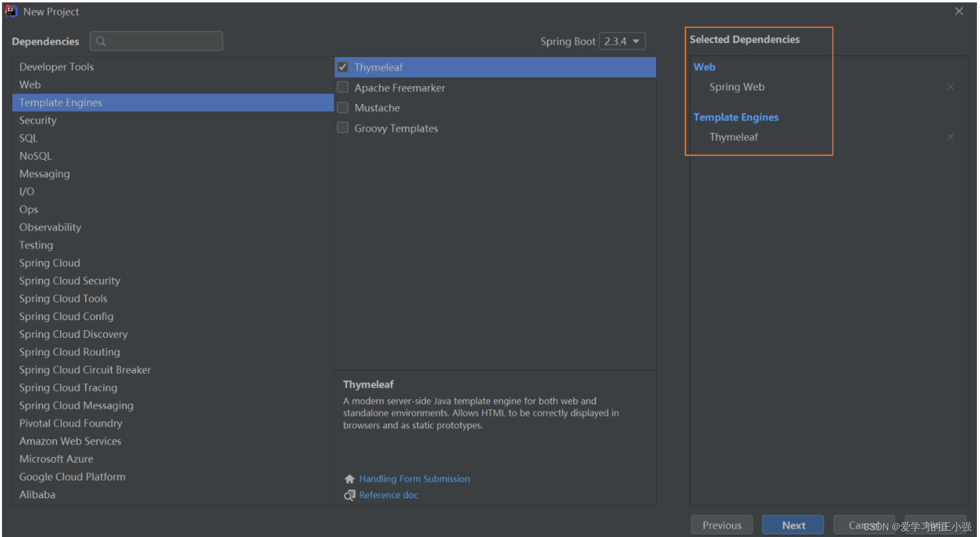980x537 pixels.
Task: Select the I/O category
Action: tap(173, 191)
